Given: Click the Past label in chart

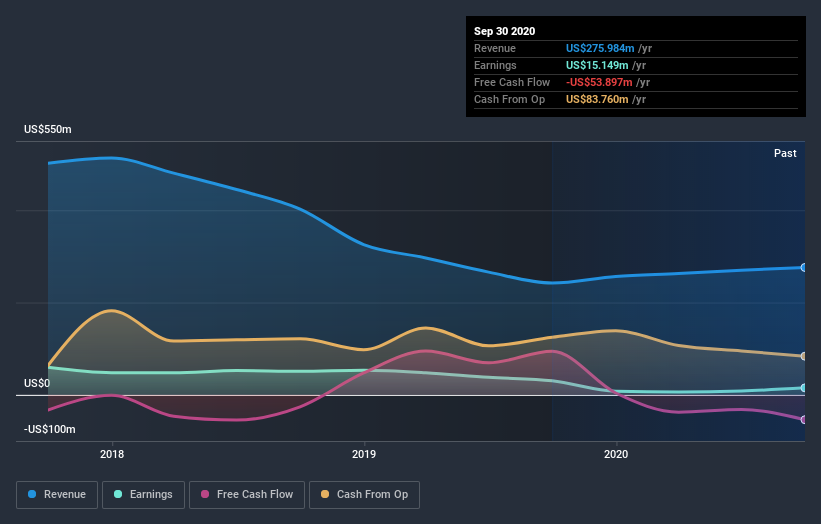Looking at the screenshot, I should coord(785,153).
